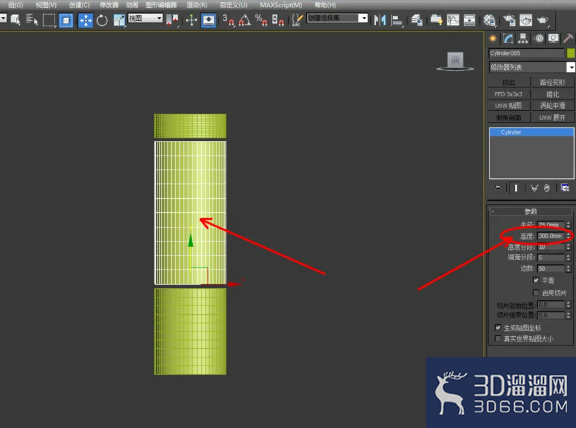Open the Graph Editors menu
This screenshot has height=428, width=576.
point(161,5)
